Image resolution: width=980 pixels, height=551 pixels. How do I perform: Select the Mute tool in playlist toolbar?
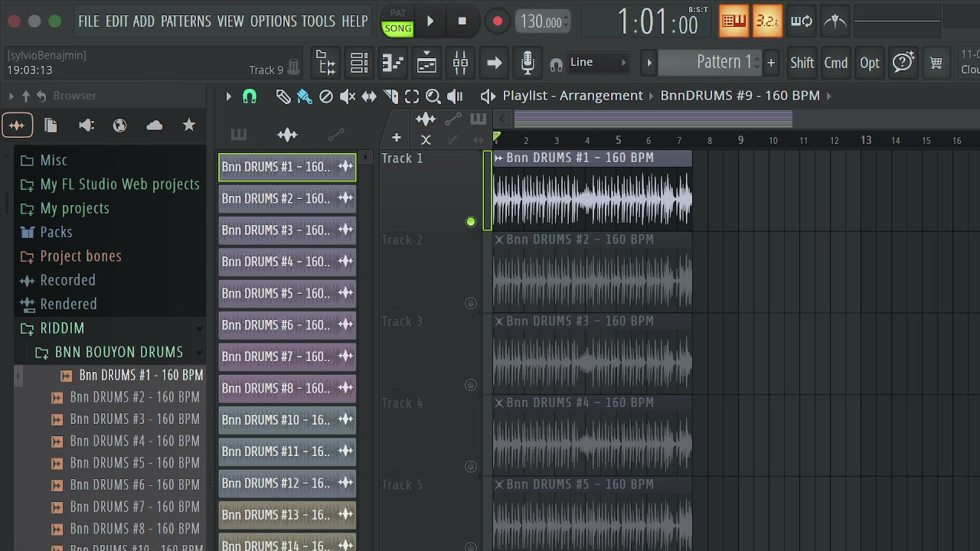348,96
